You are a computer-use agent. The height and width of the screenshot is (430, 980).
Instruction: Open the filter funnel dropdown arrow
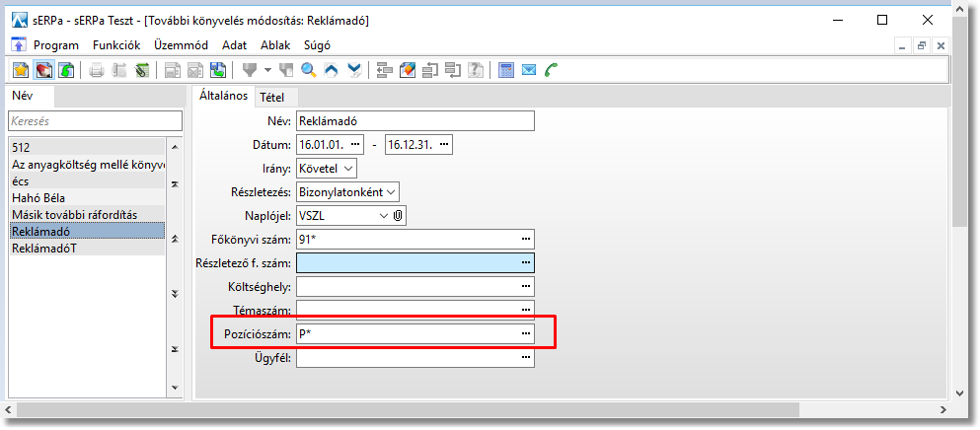267,70
